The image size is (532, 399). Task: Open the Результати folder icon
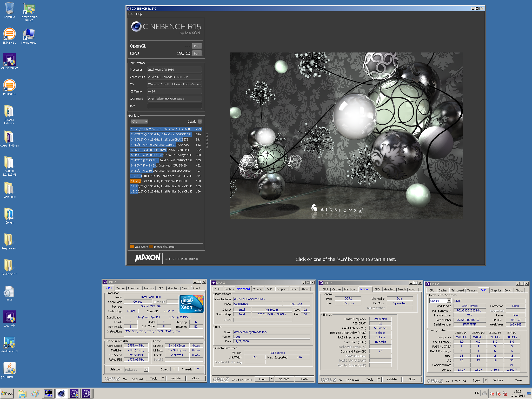9,242
